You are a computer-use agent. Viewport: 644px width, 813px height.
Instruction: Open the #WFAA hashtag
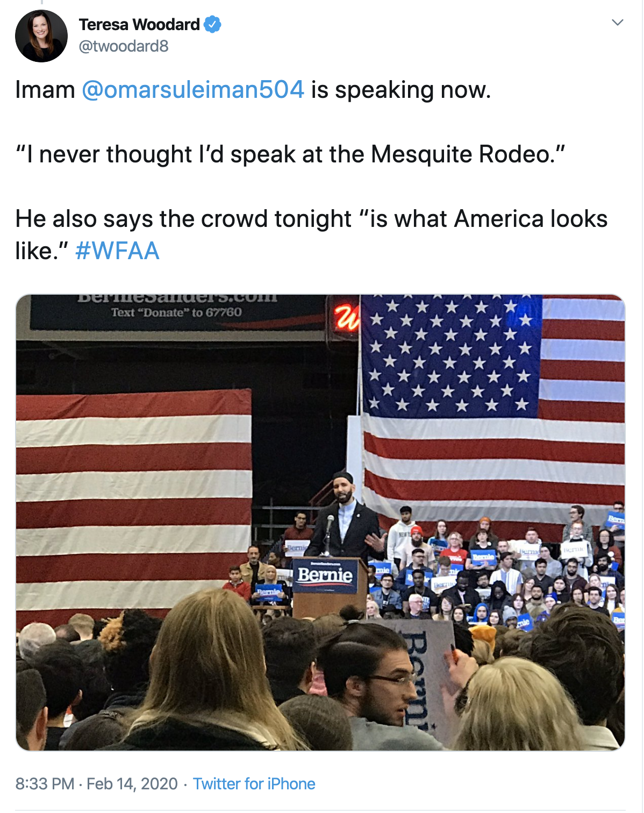click(117, 251)
